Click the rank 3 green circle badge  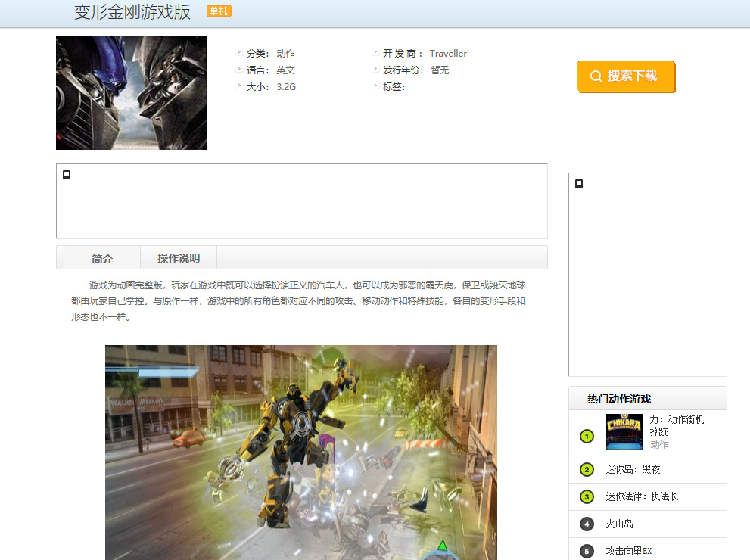coord(587,497)
